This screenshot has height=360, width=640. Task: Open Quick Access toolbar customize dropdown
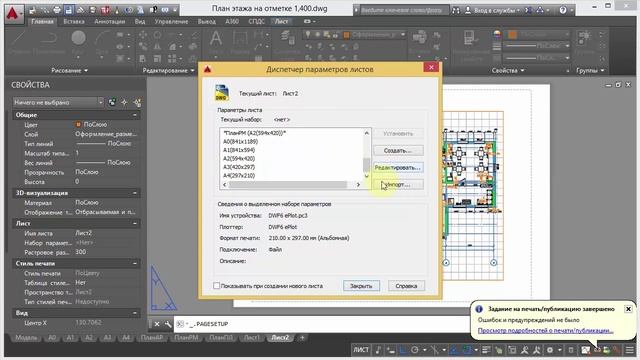tap(176, 10)
